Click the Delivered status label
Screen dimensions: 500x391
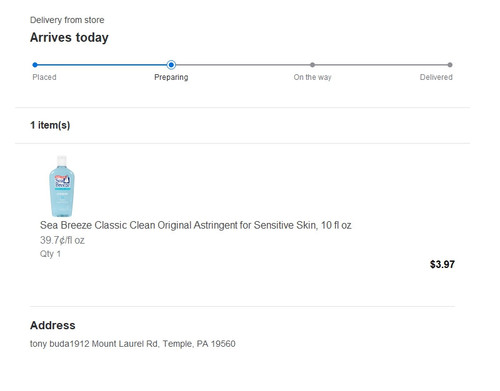[x=436, y=77]
